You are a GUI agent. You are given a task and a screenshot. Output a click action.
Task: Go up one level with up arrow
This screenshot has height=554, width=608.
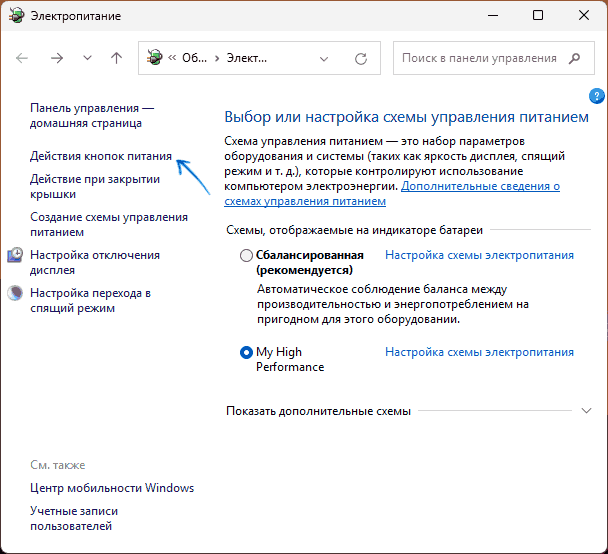pos(116,58)
